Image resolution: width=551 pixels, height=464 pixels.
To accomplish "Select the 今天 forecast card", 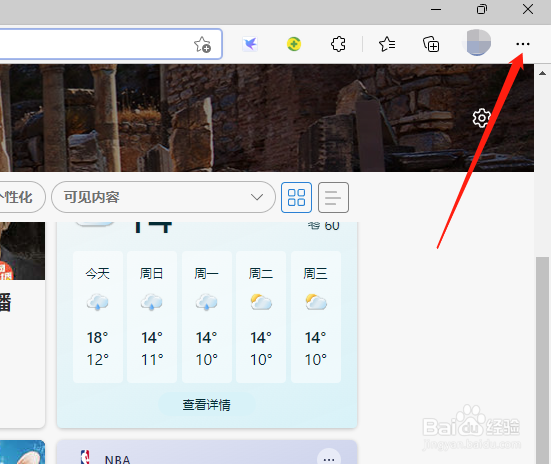I will coord(98,316).
